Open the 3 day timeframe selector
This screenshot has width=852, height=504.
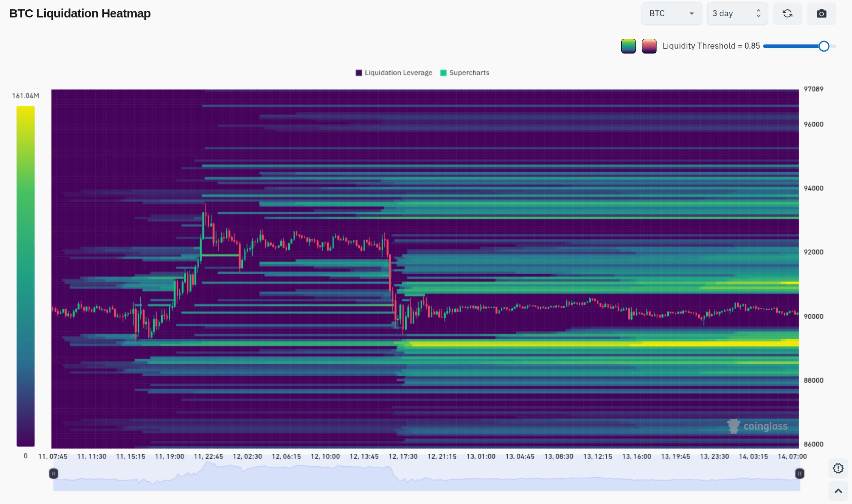(737, 13)
